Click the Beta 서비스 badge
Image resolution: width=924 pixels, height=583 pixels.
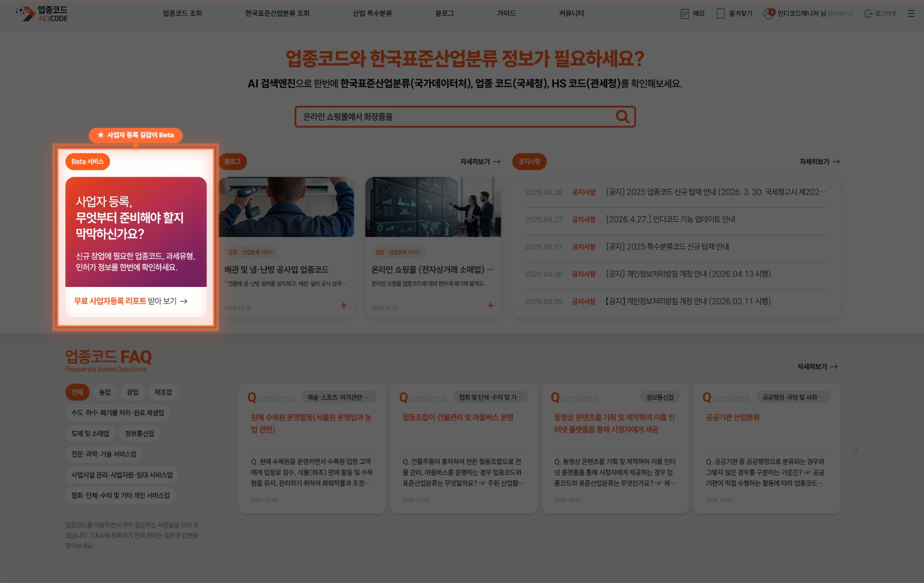(87, 161)
